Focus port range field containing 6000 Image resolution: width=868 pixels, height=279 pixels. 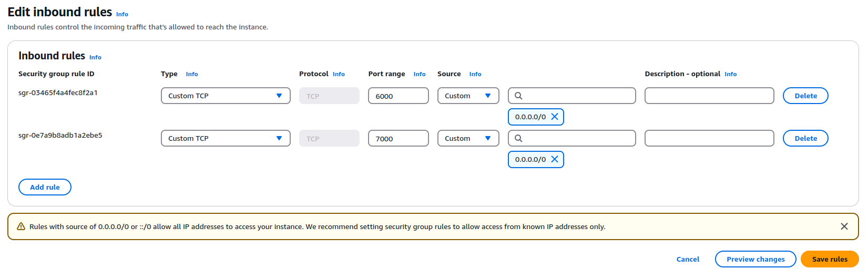tap(399, 96)
